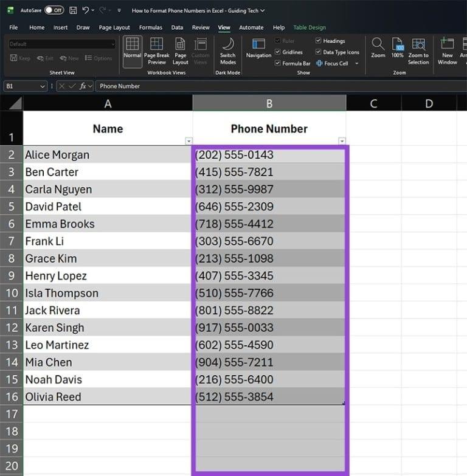Click the Switch Modes dark mode icon
Viewport: 467px width, 476px height.
(x=228, y=50)
